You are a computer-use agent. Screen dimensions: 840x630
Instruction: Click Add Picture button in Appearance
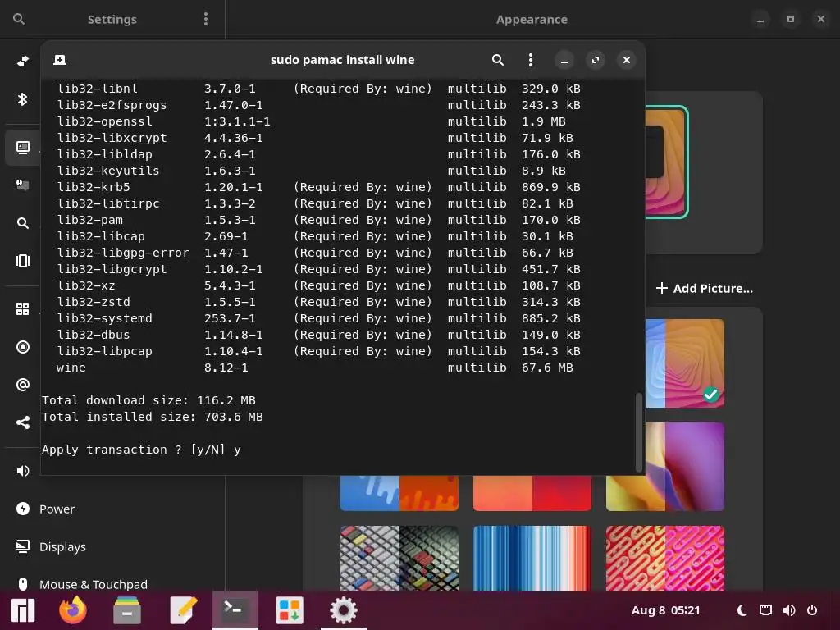(705, 288)
